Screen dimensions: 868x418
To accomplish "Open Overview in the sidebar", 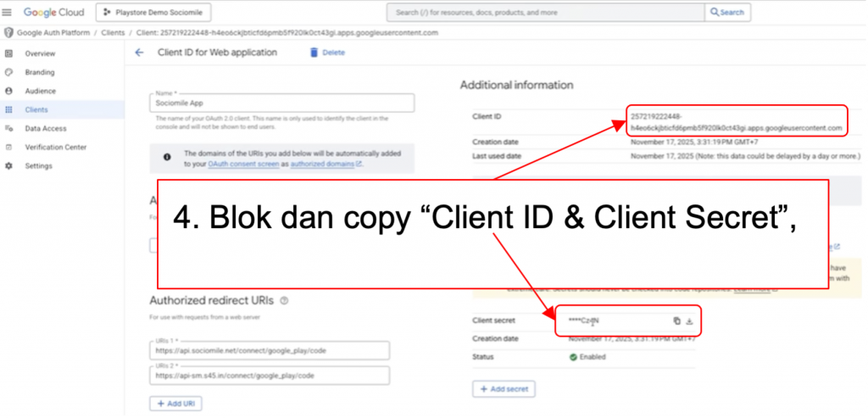I will [40, 53].
